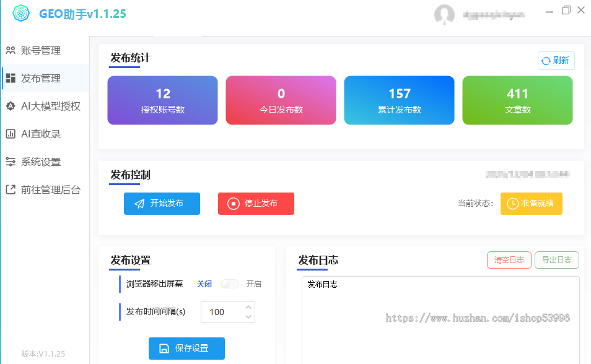This screenshot has height=364, width=591.
Task: Click the GEO助手 logo icon
Action: [x=20, y=12]
